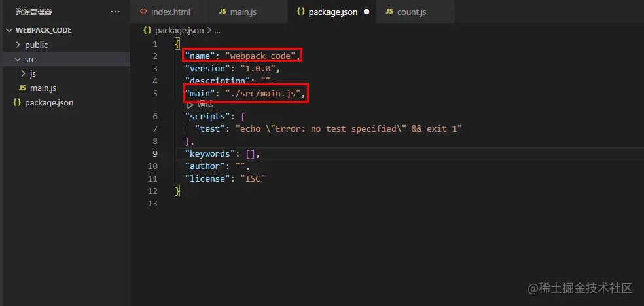
Task: Open main.js from the file explorer
Action: (43, 88)
